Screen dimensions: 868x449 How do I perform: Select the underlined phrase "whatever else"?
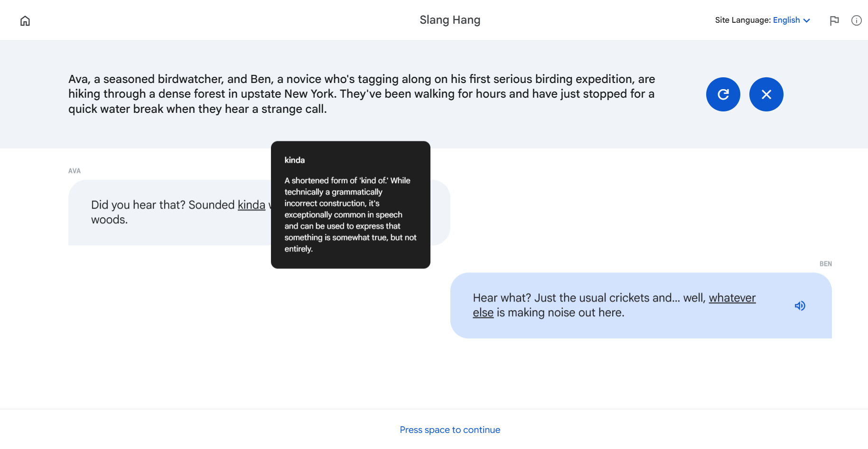pos(732,298)
